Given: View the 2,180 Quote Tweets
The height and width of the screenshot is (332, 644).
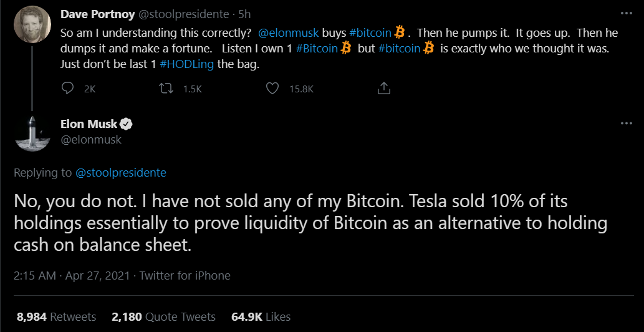Looking at the screenshot, I should point(163,317).
